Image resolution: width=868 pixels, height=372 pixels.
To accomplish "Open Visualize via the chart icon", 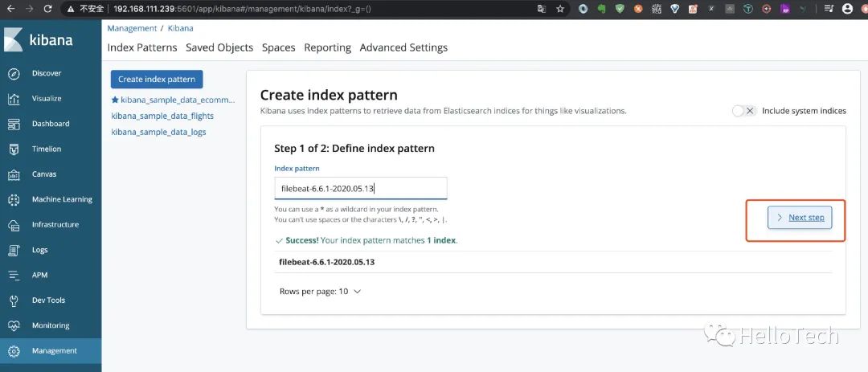I will coord(14,99).
